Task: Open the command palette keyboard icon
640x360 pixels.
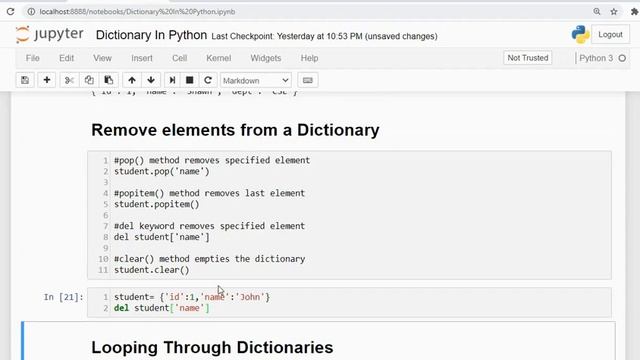Action: click(x=308, y=80)
